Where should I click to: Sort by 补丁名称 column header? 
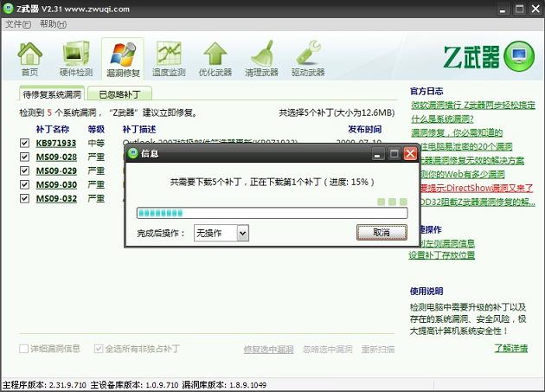pyautogui.click(x=53, y=130)
